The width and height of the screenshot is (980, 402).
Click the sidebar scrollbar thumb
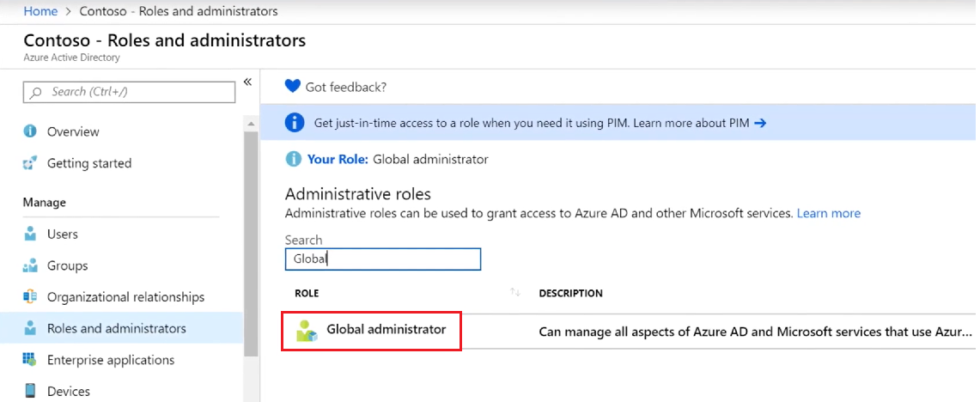(x=251, y=242)
